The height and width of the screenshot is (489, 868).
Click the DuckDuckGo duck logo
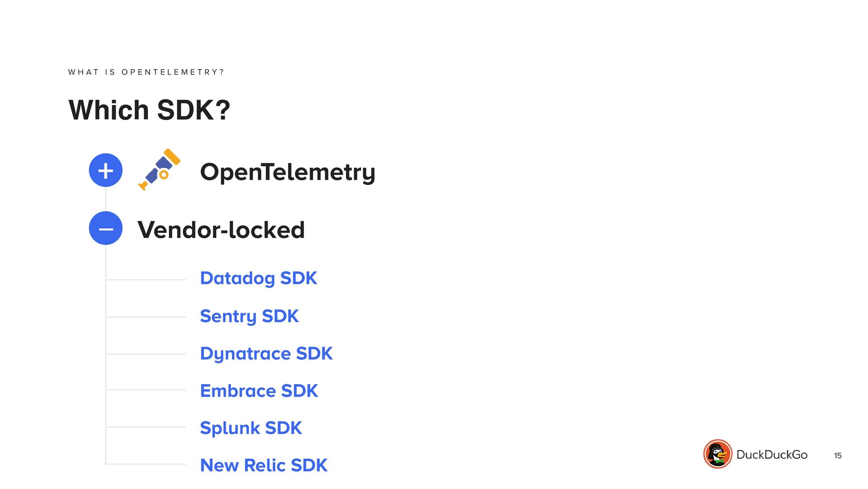pyautogui.click(x=717, y=454)
